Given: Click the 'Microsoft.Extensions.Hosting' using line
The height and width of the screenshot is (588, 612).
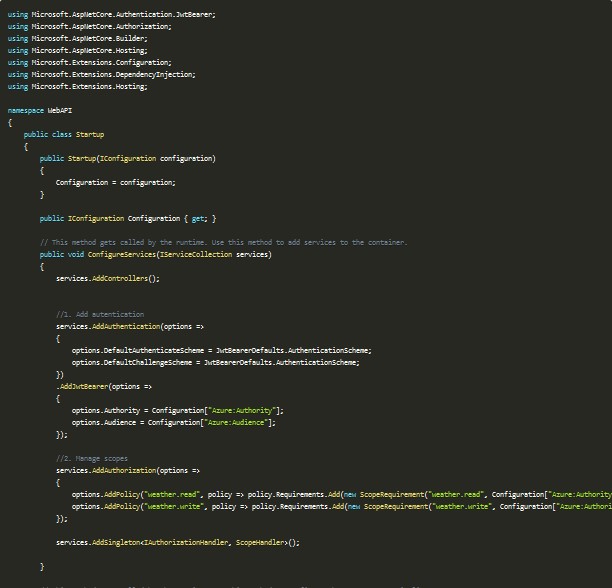Looking at the screenshot, I should [78, 87].
